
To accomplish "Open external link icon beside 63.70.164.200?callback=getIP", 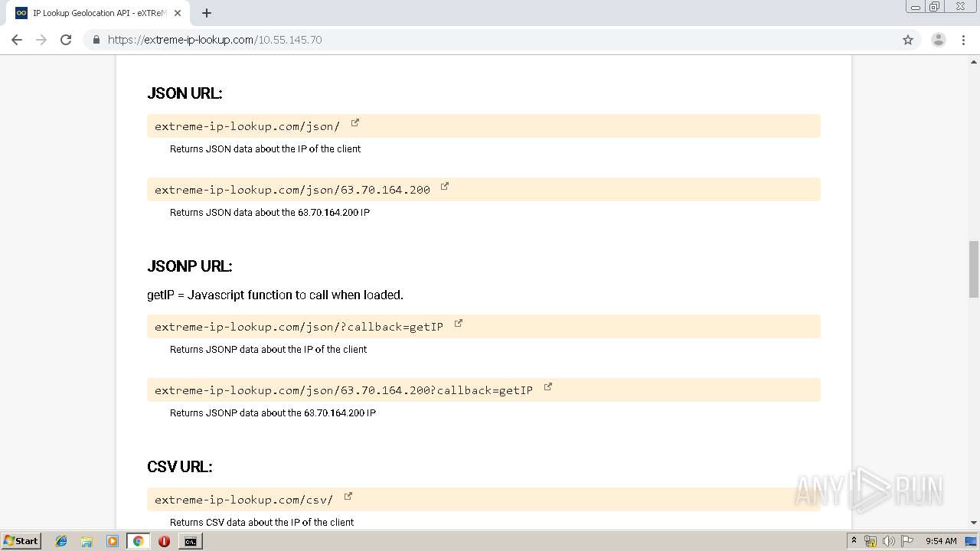I will coord(548,386).
